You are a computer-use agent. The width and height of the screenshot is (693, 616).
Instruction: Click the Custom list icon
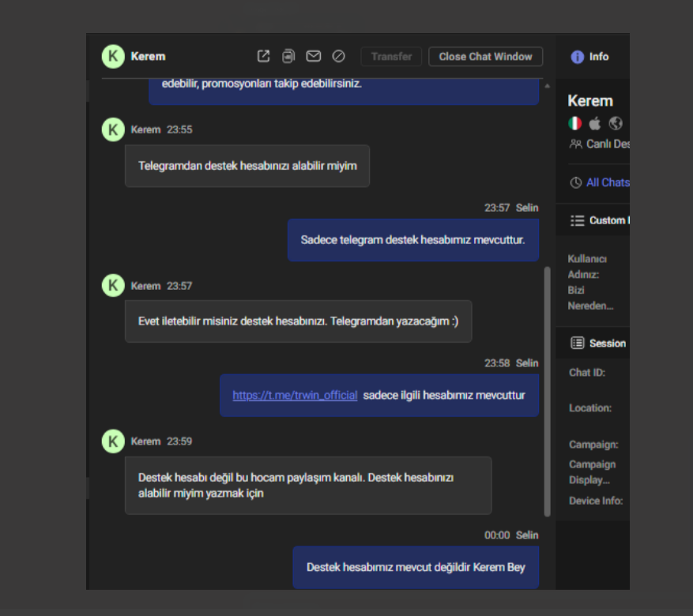pos(577,220)
